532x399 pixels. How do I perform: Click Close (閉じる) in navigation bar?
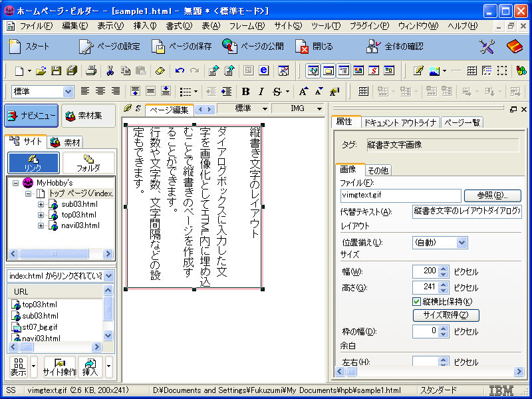pos(314,47)
